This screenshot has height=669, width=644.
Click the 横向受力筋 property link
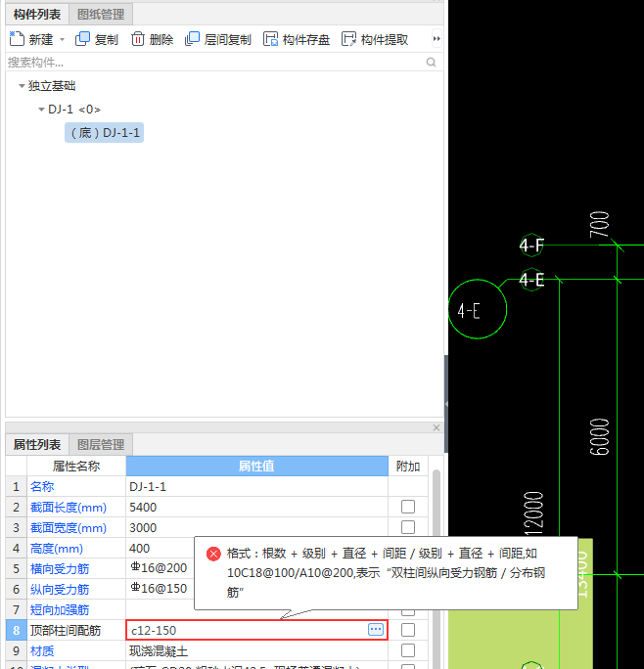pyautogui.click(x=60, y=568)
